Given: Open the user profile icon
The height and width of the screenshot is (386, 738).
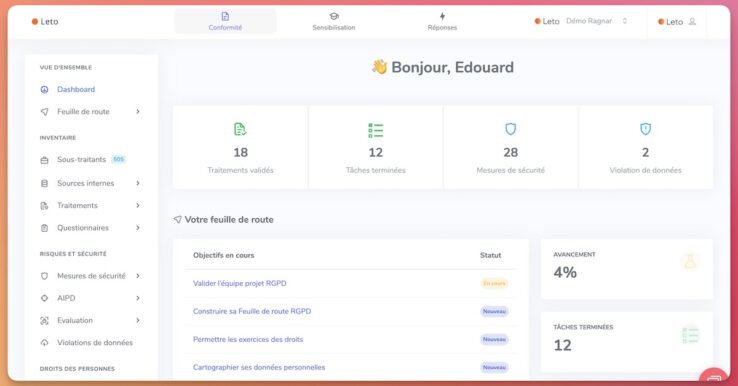Looking at the screenshot, I should coord(692,21).
